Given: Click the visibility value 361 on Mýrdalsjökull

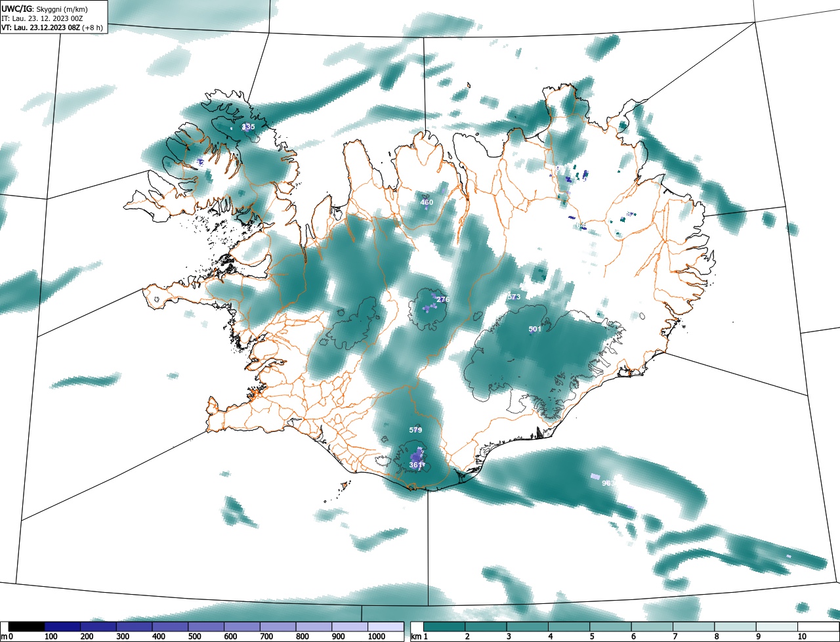Looking at the screenshot, I should [x=415, y=465].
